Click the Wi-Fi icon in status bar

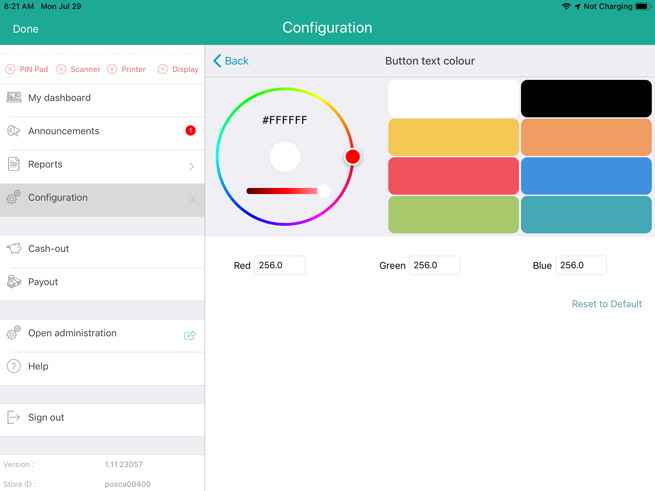pos(566,6)
